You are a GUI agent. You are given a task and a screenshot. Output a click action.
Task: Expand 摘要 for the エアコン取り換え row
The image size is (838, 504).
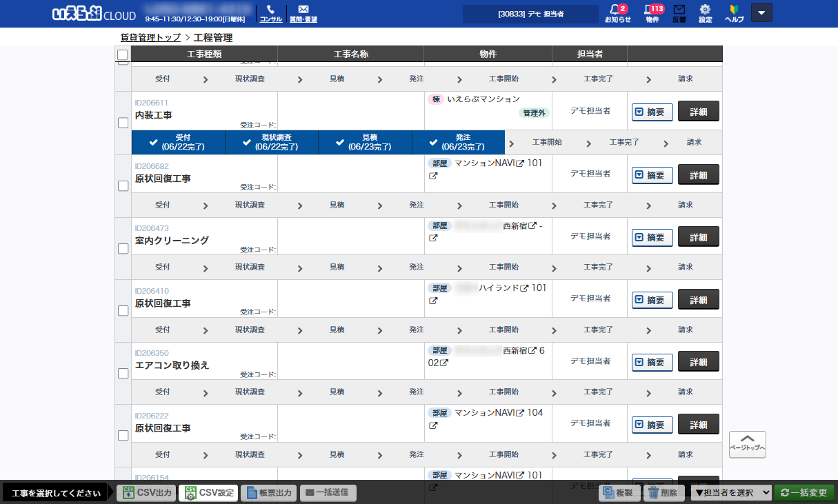[652, 362]
